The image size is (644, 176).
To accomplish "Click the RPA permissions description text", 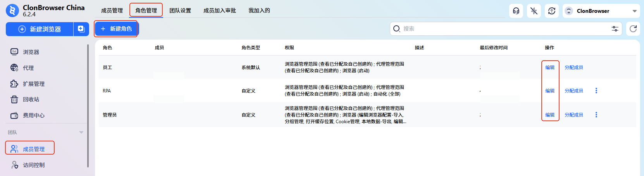I will coord(344,91).
